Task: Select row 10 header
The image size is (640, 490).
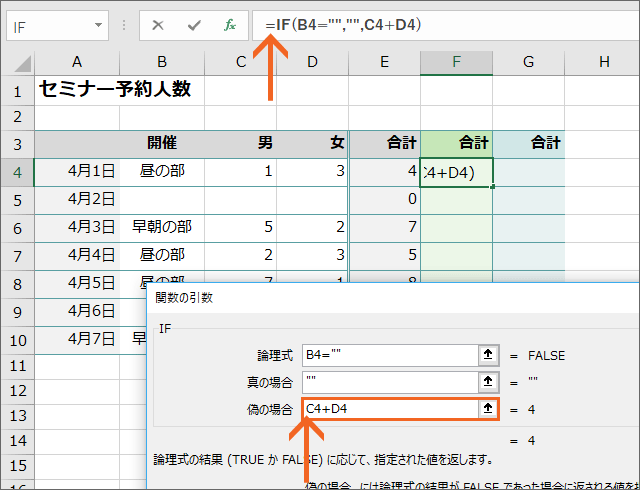Action: [x=18, y=340]
